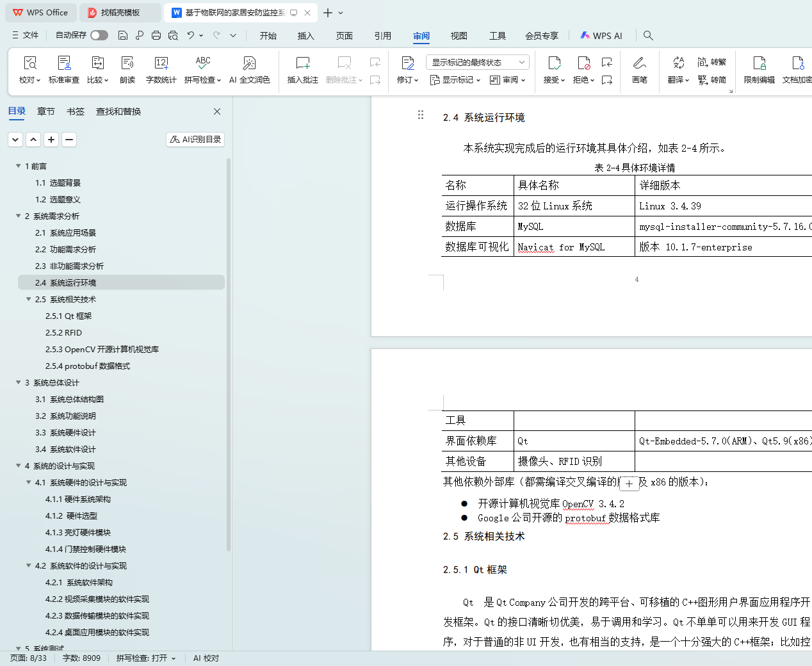Click the 插入批注 insert comment icon
The image size is (812, 666).
click(302, 63)
